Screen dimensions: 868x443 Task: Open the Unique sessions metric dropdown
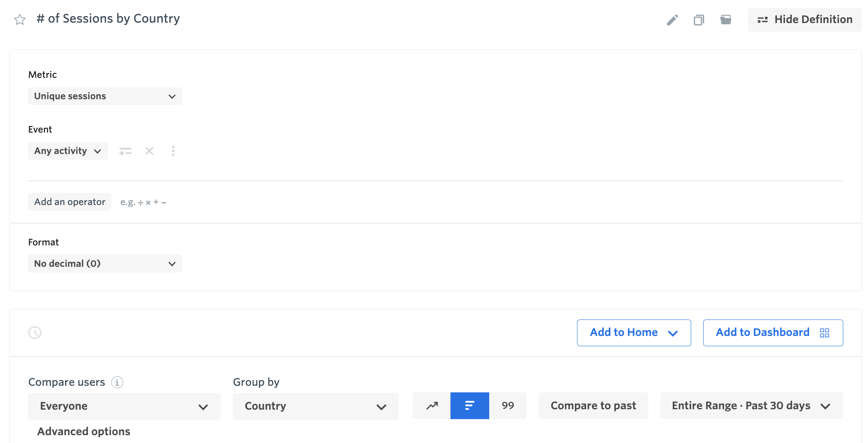coord(105,96)
